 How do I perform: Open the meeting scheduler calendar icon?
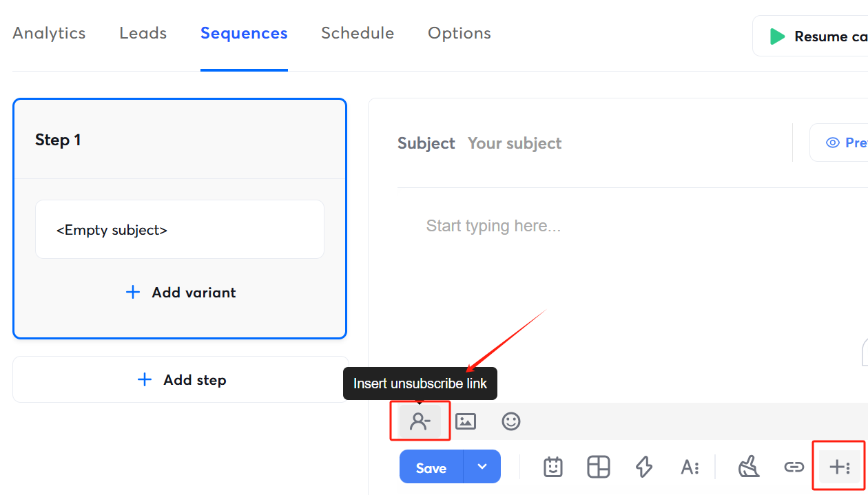click(553, 467)
